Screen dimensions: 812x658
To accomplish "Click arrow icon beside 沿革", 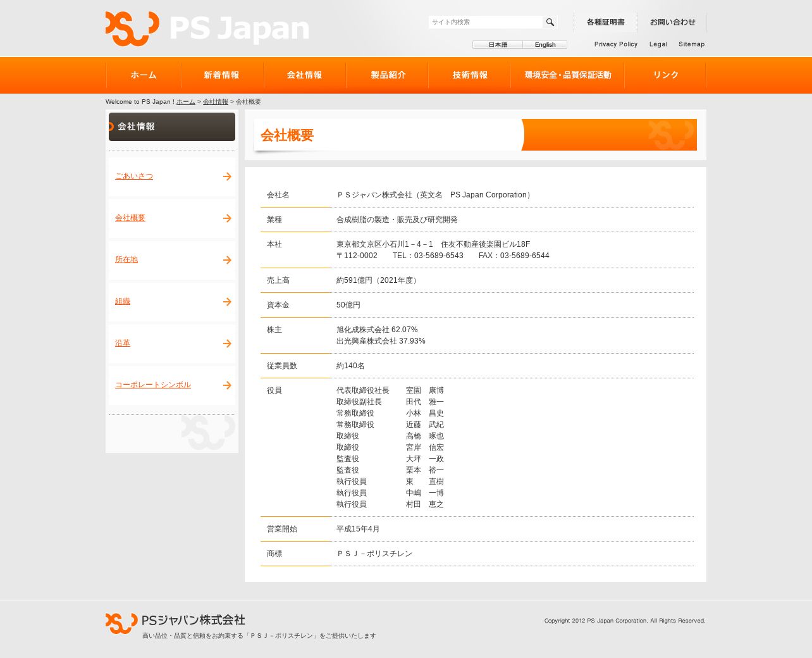I will (227, 344).
